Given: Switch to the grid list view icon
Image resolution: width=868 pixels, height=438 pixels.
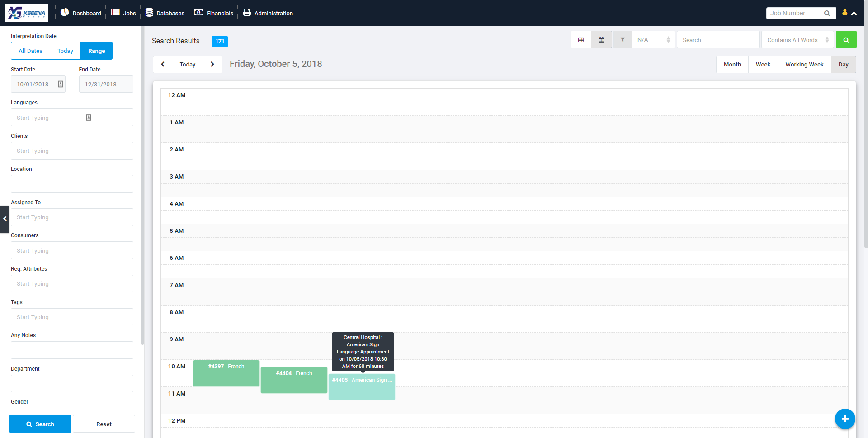Looking at the screenshot, I should pyautogui.click(x=581, y=40).
